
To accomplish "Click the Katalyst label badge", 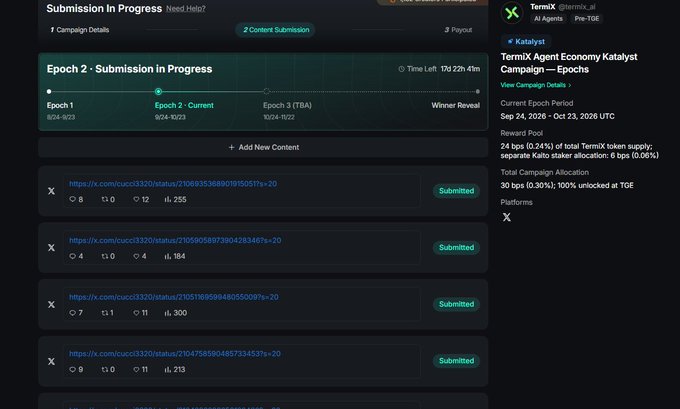I will [x=526, y=42].
